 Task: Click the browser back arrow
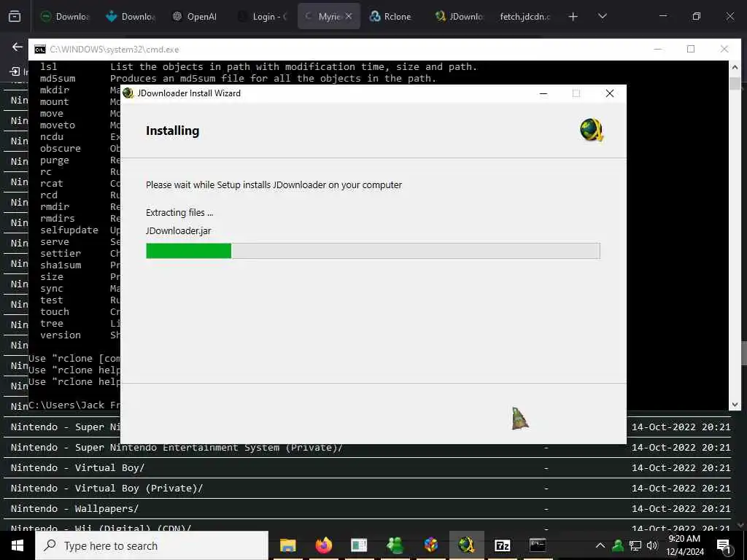(18, 47)
